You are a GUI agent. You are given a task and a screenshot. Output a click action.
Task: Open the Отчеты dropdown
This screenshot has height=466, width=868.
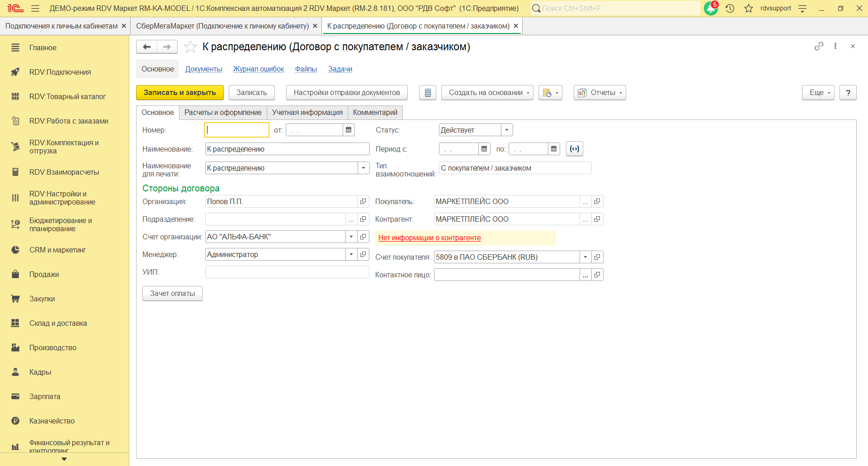[x=599, y=93]
